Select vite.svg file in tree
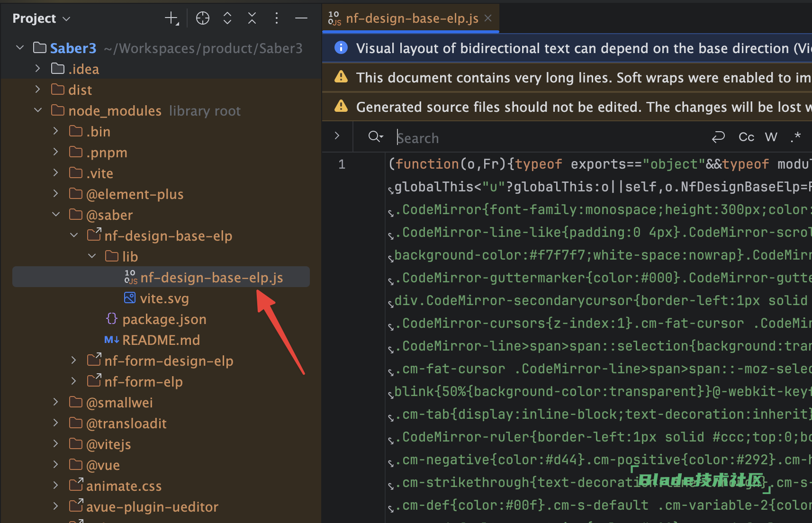Screen dimensions: 812x523 [x=164, y=298]
